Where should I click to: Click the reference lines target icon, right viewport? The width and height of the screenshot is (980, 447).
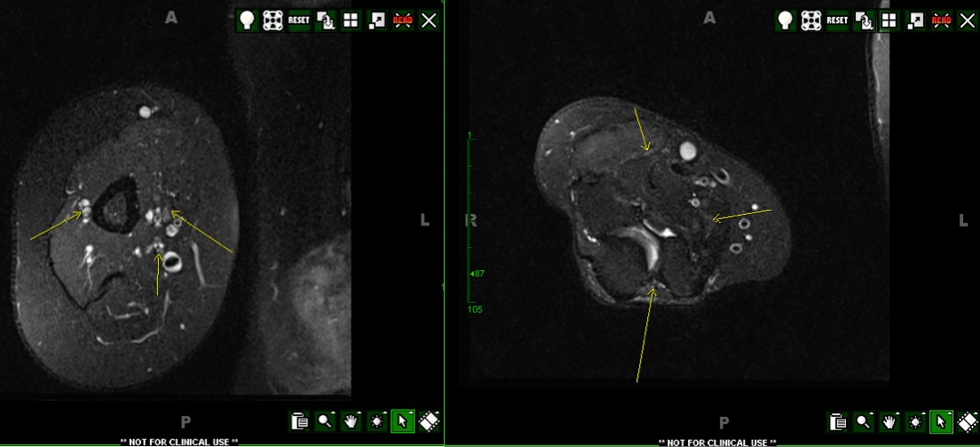[812, 20]
